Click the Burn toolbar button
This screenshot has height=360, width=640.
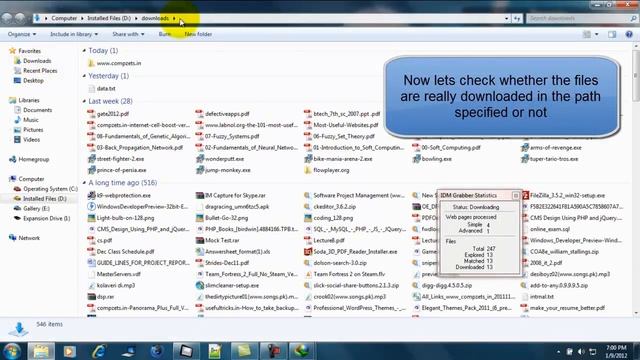pos(164,34)
